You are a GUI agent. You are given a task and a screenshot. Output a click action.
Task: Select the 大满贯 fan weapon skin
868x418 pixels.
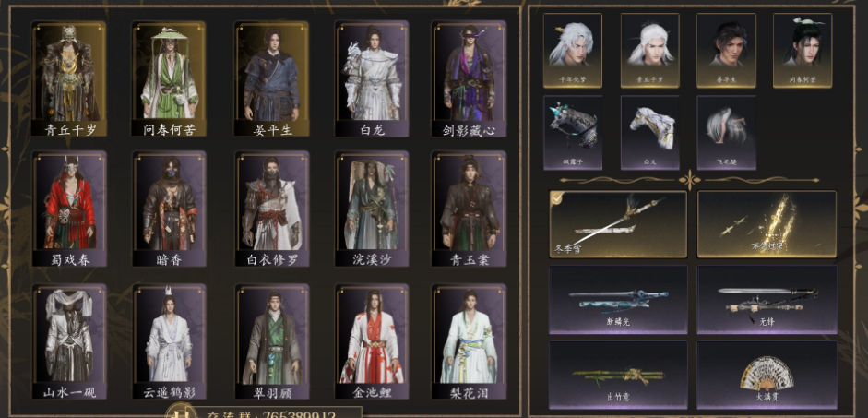[x=767, y=375]
